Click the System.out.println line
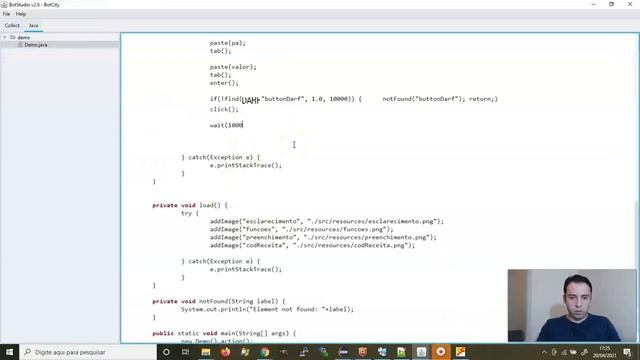The width and height of the screenshot is (640, 360). [x=267, y=309]
